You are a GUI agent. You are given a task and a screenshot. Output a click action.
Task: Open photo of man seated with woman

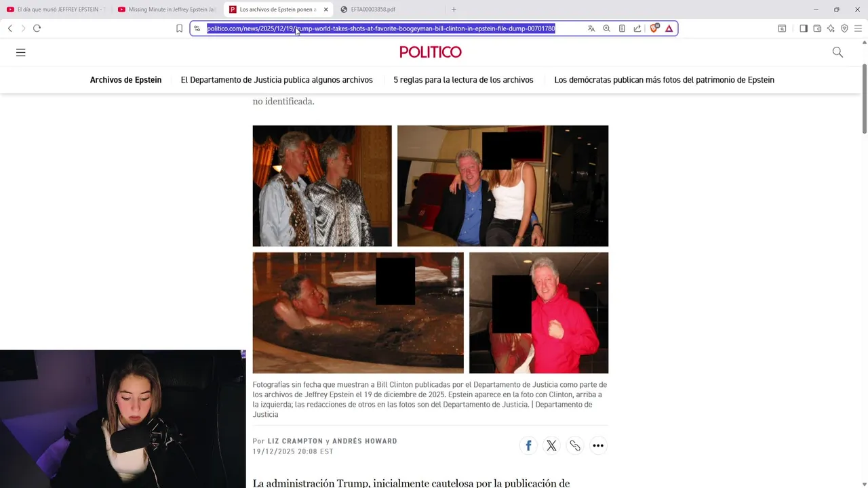point(502,186)
